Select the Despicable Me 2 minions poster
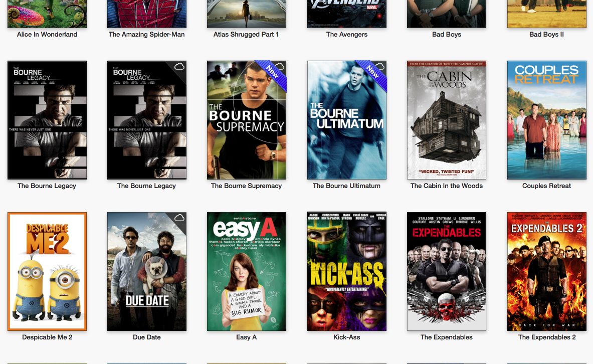 pos(47,271)
